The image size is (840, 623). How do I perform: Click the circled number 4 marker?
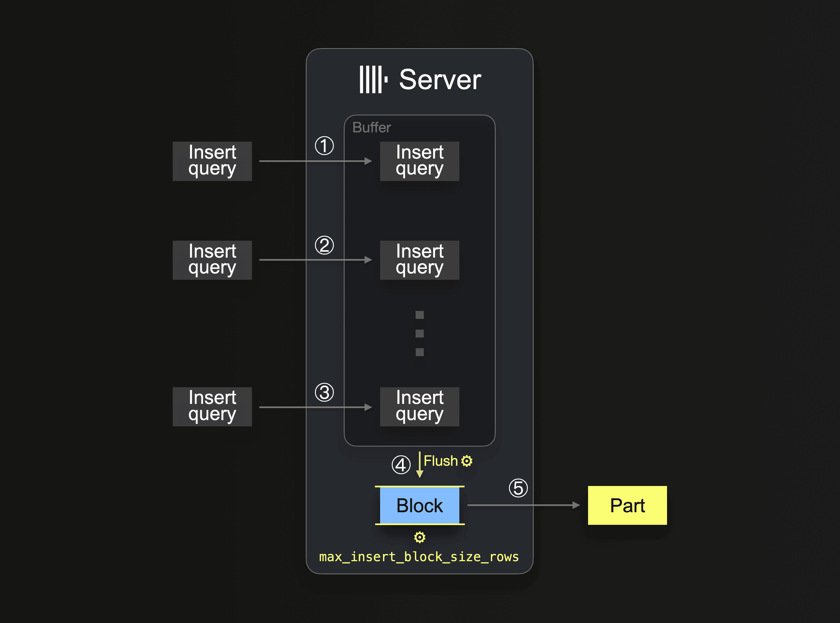[x=401, y=465]
